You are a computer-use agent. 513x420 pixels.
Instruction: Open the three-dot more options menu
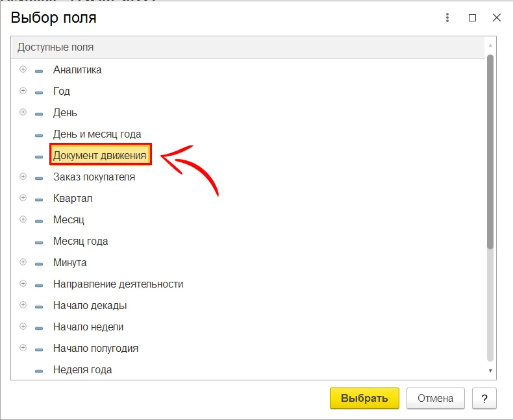(x=447, y=18)
